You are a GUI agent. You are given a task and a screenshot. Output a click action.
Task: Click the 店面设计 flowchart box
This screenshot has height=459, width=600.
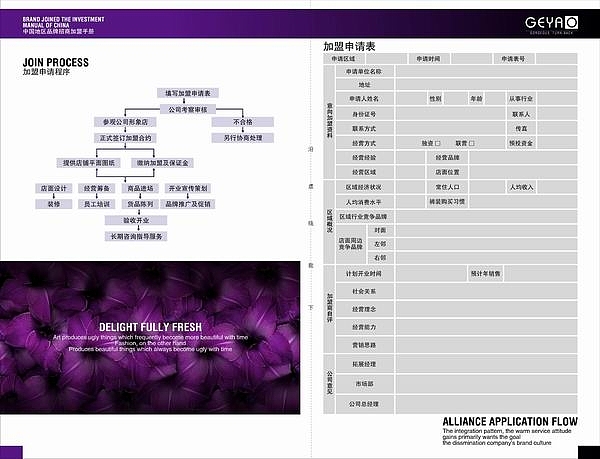click(x=54, y=188)
